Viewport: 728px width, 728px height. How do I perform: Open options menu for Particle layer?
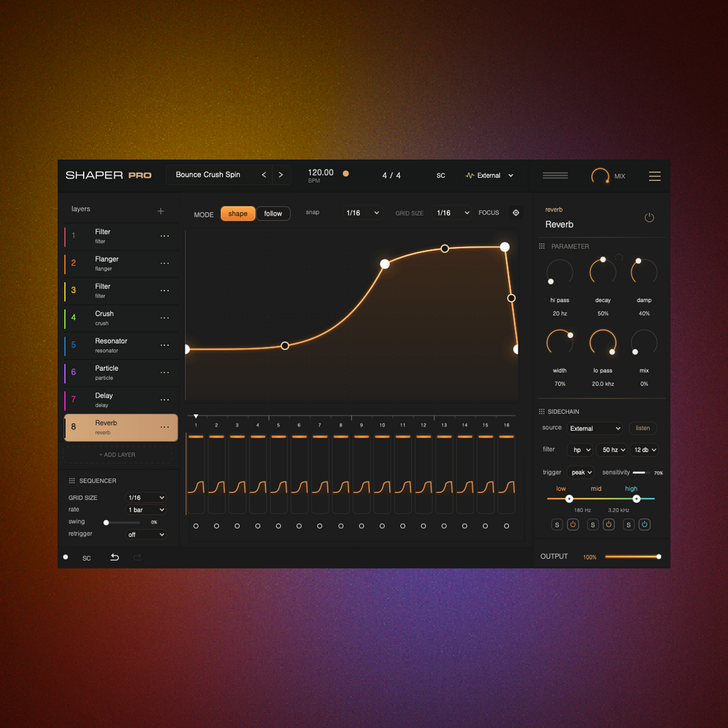tap(165, 372)
